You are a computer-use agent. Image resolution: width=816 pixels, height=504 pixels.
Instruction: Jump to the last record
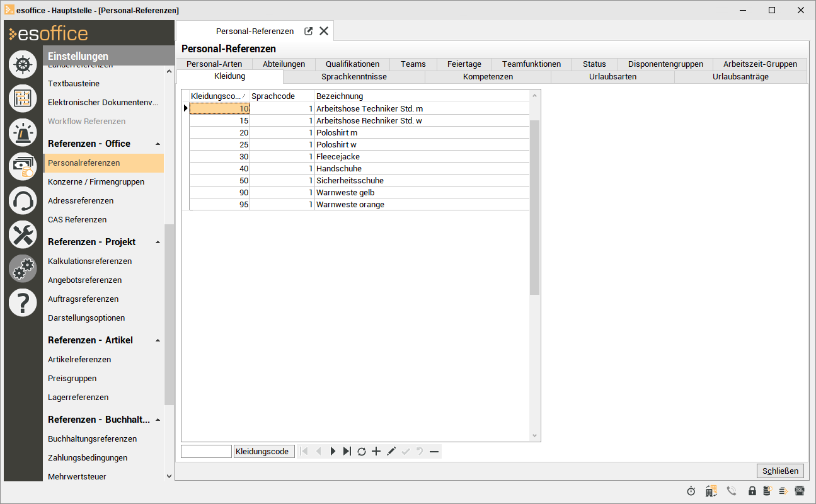(x=347, y=451)
